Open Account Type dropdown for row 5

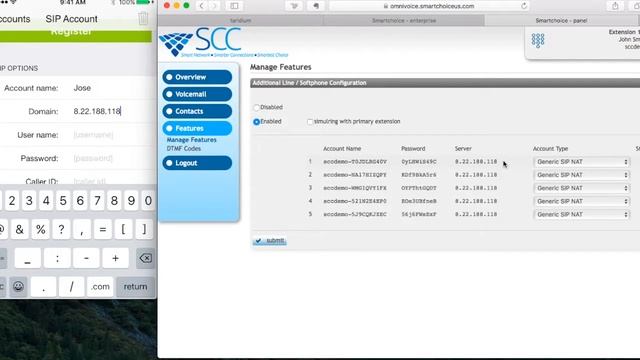(582, 214)
